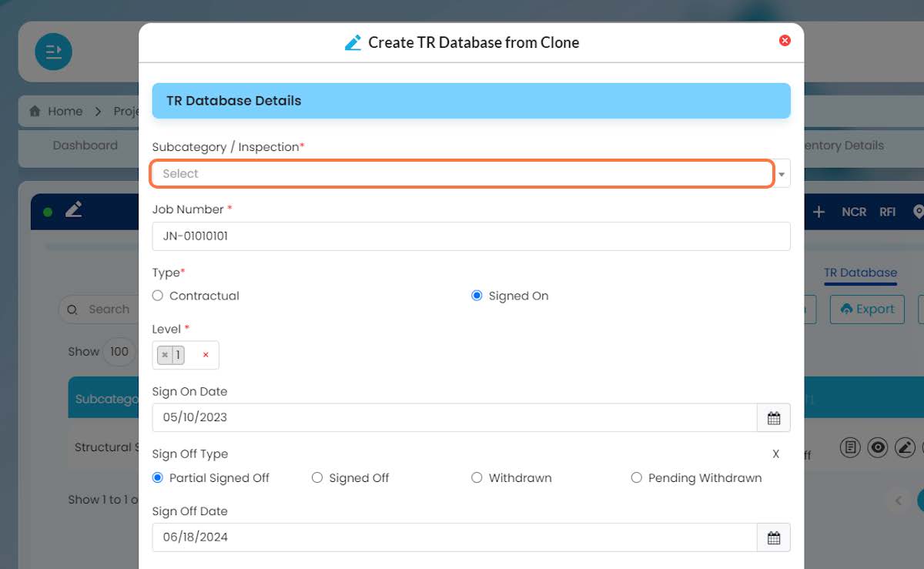Screen dimensions: 924x569
Task: Close the Create TR Database dialog
Action: coord(785,41)
